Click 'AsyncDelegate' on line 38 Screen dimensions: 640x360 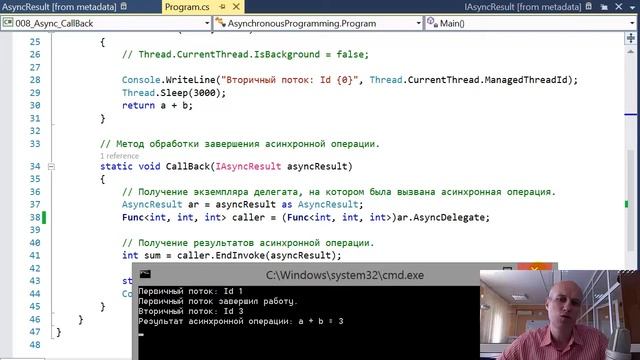coord(449,217)
